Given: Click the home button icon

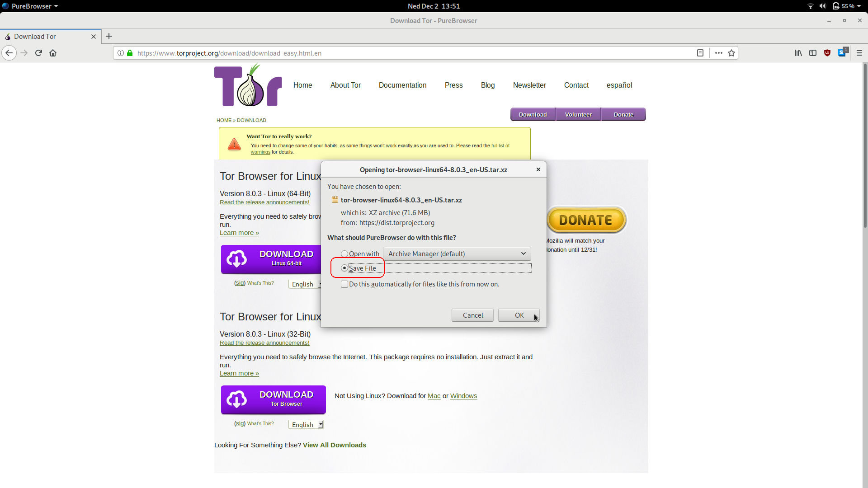Looking at the screenshot, I should pyautogui.click(x=53, y=53).
